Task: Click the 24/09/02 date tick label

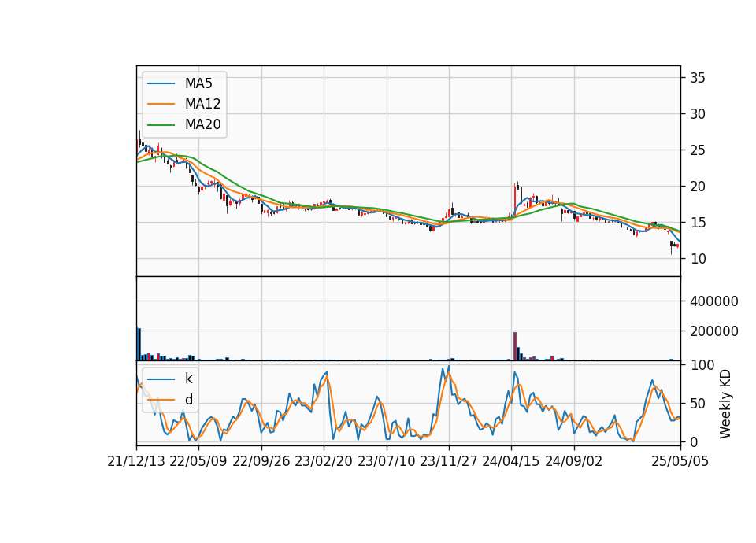Action: click(x=574, y=461)
